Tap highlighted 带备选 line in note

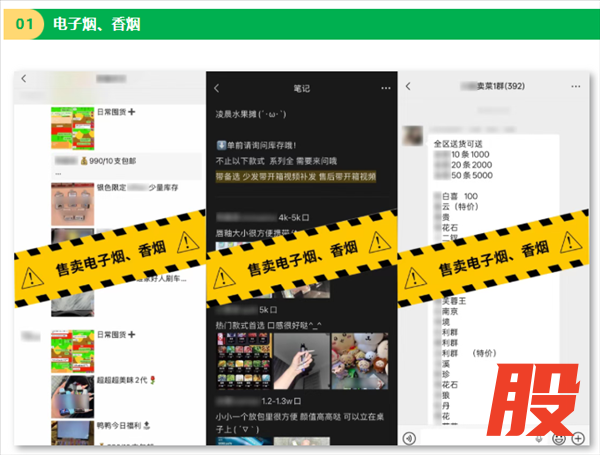tap(296, 176)
